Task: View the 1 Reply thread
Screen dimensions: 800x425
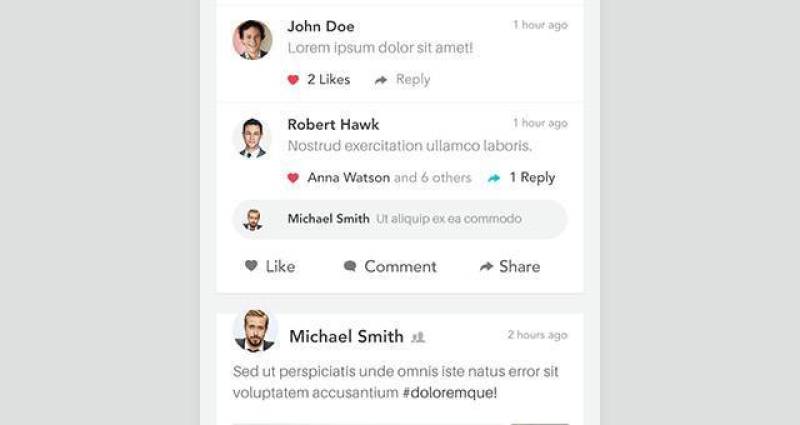Action: 532,178
